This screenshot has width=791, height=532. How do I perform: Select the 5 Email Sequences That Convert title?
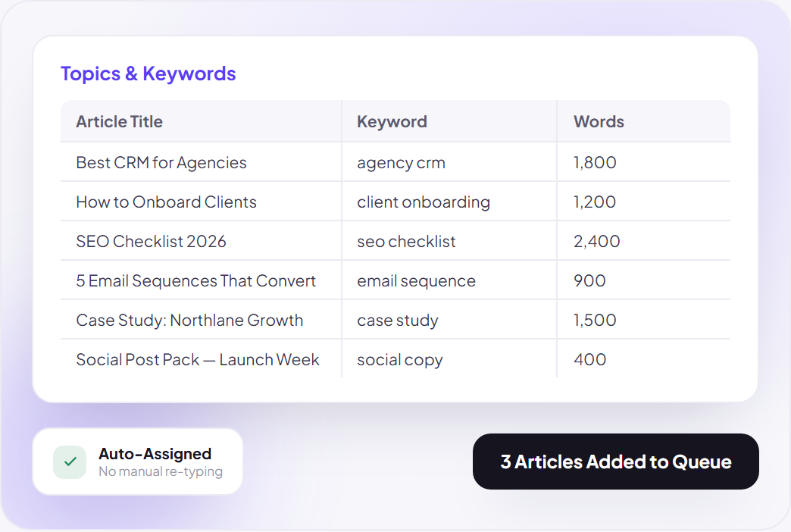click(x=196, y=280)
